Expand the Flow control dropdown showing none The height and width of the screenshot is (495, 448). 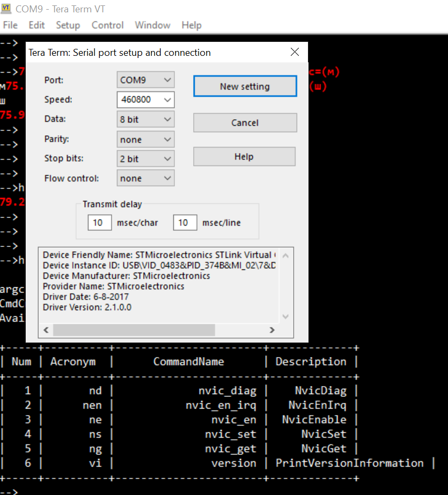coord(145,178)
